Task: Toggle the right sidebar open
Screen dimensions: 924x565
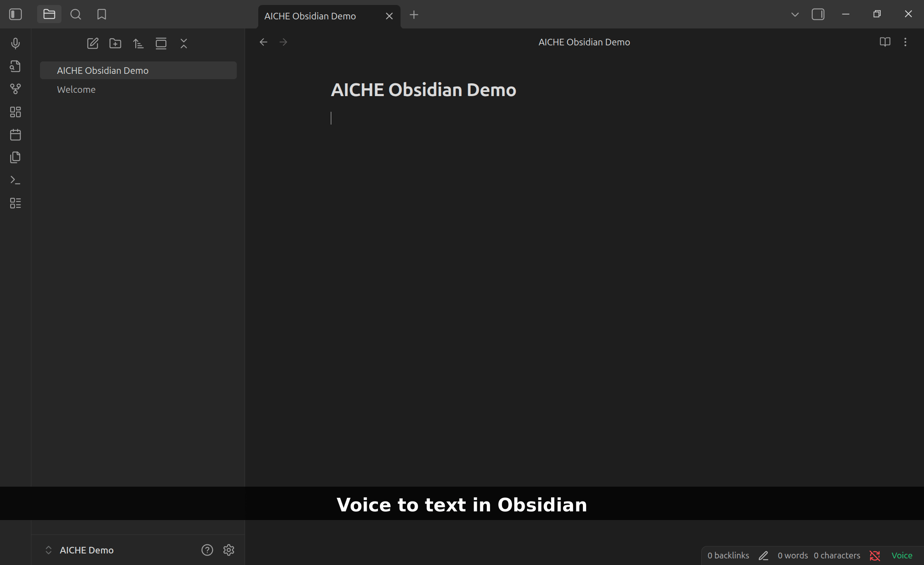Action: (818, 14)
